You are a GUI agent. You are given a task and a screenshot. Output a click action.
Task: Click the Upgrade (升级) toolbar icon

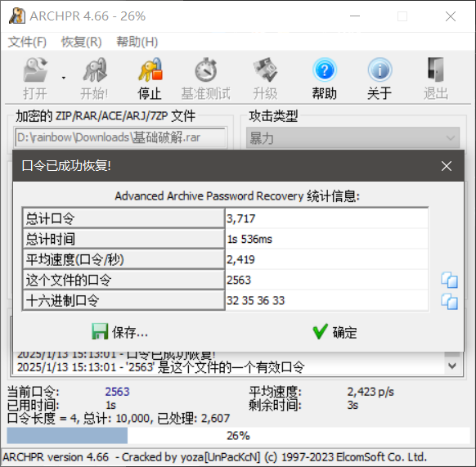click(265, 70)
